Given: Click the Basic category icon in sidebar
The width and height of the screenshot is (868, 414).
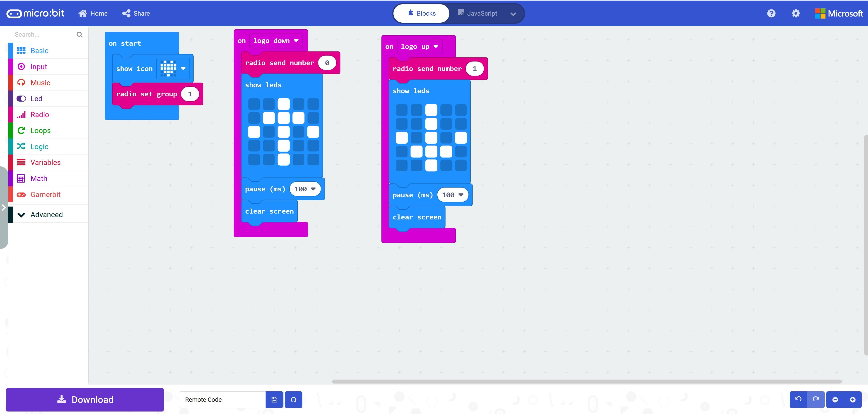Looking at the screenshot, I should 20,50.
